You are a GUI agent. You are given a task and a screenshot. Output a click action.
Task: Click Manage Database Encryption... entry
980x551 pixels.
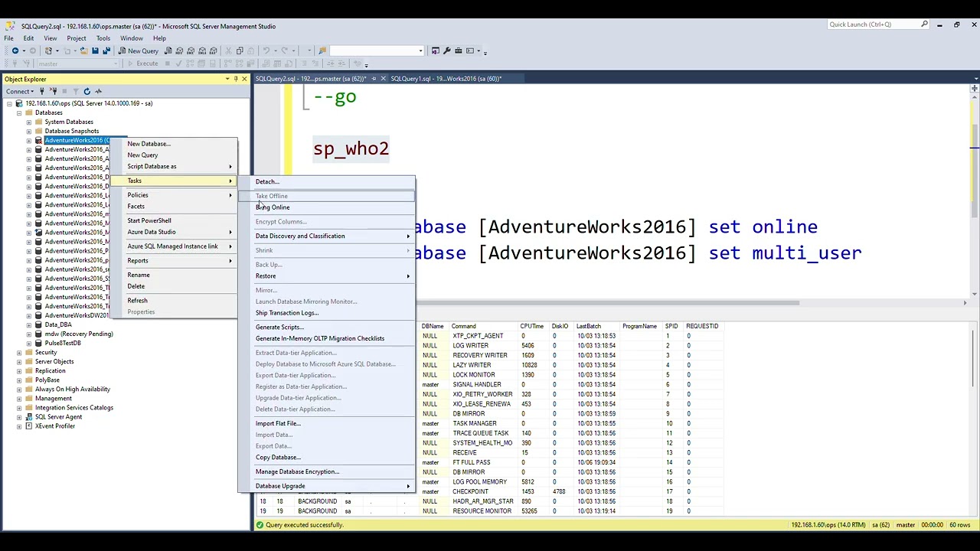[327, 471]
